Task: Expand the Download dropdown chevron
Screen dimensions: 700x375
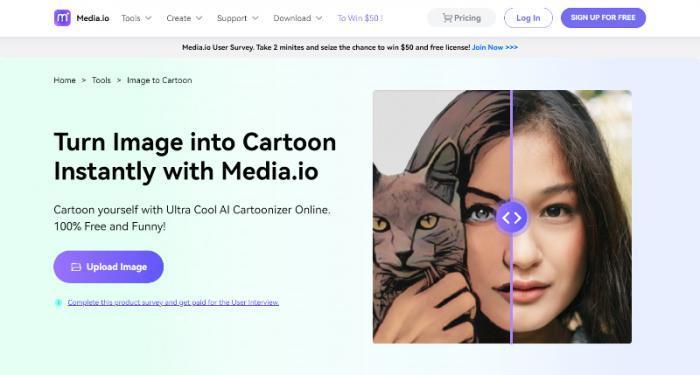Action: click(x=319, y=18)
